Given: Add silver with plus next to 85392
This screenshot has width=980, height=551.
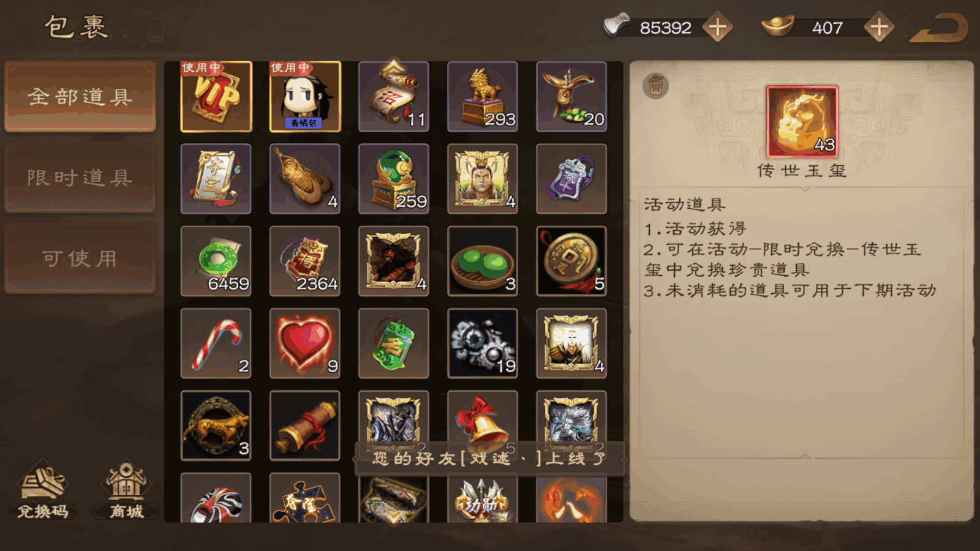Looking at the screenshot, I should [x=717, y=28].
